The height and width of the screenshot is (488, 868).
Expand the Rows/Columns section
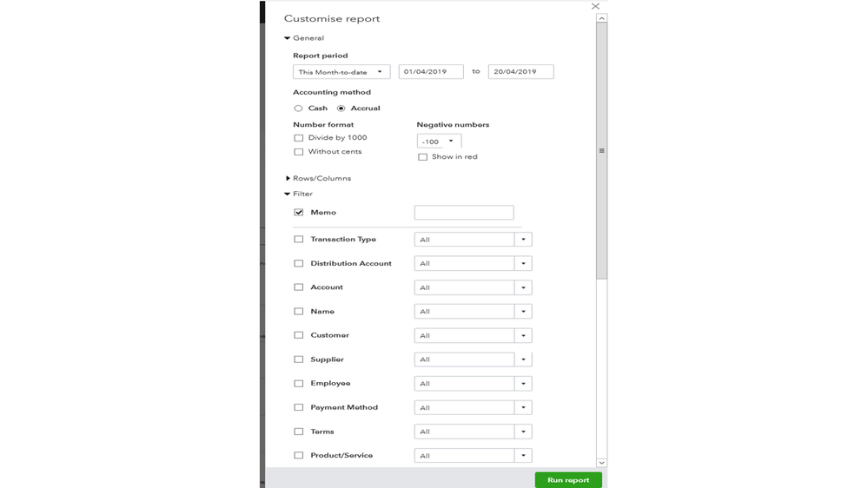pyautogui.click(x=288, y=178)
